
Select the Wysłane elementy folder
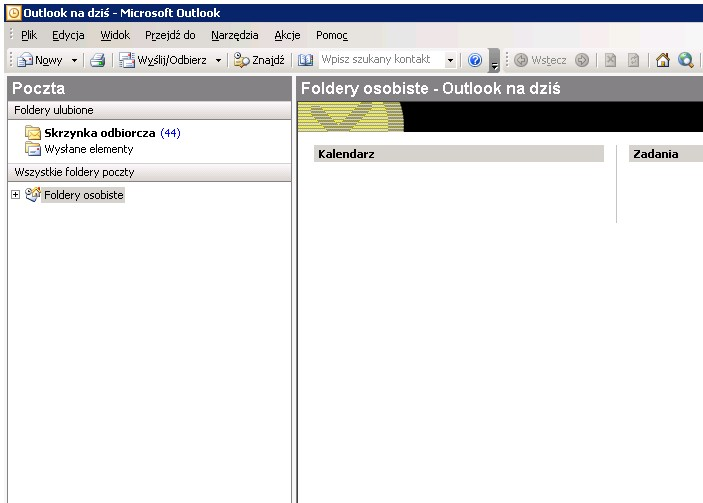(88, 149)
